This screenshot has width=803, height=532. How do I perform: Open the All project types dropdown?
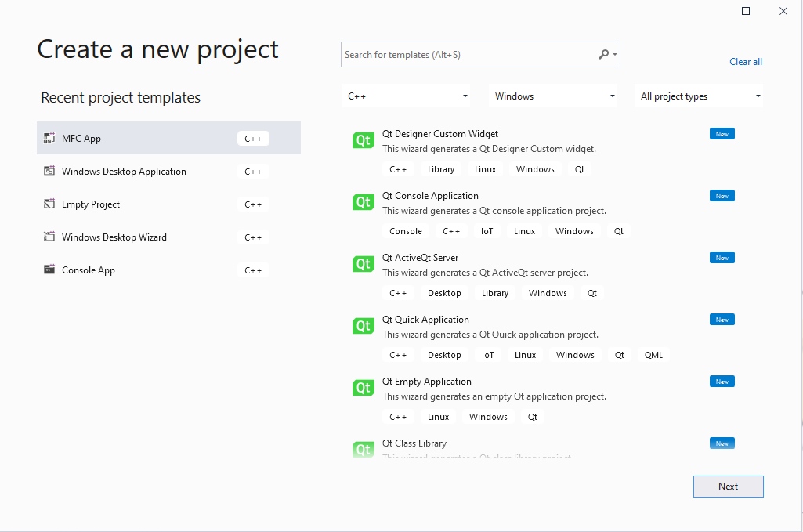699,96
